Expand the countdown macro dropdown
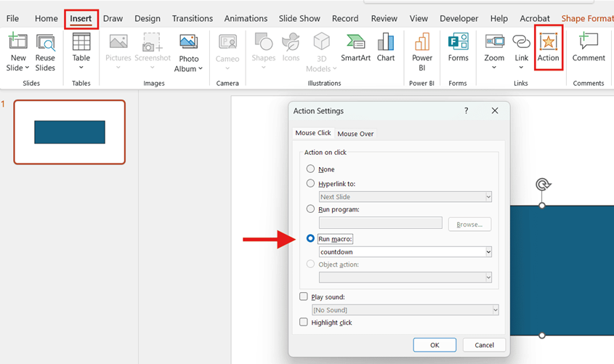The width and height of the screenshot is (614, 364). tap(488, 252)
